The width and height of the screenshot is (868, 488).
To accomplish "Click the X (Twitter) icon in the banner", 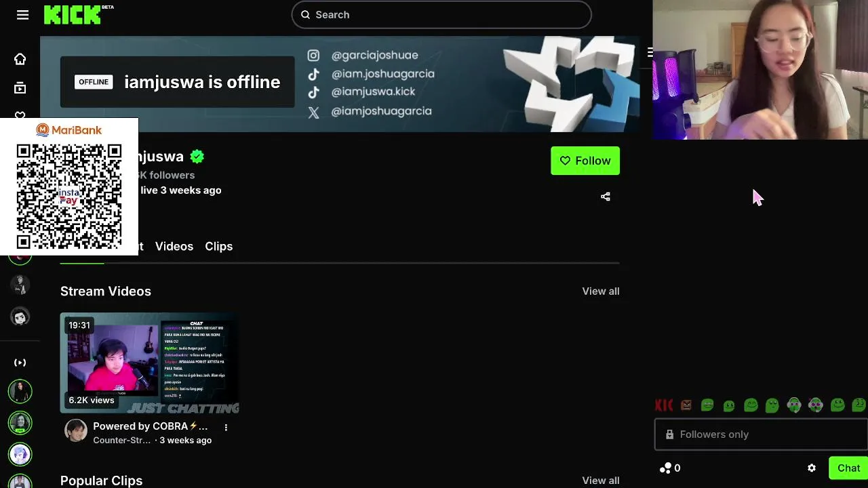I will pos(313,113).
